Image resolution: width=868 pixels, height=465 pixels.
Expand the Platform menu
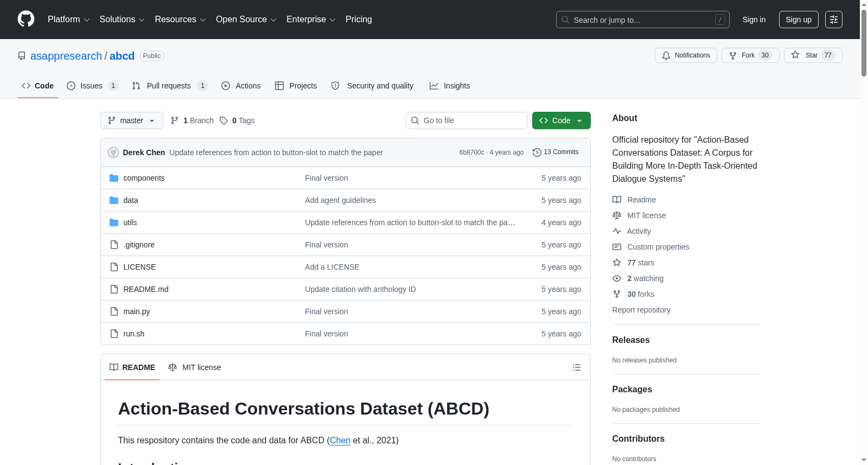click(x=68, y=20)
